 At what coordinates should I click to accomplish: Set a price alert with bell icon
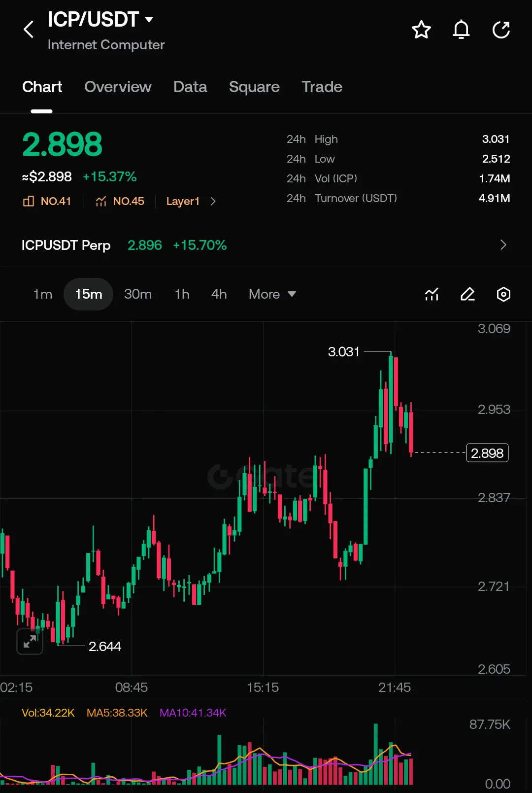461,30
